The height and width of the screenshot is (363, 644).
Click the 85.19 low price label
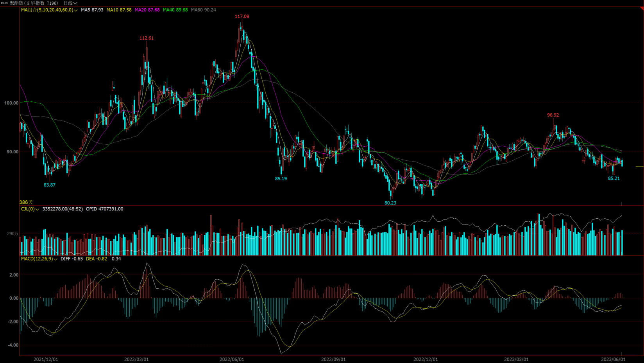click(281, 179)
